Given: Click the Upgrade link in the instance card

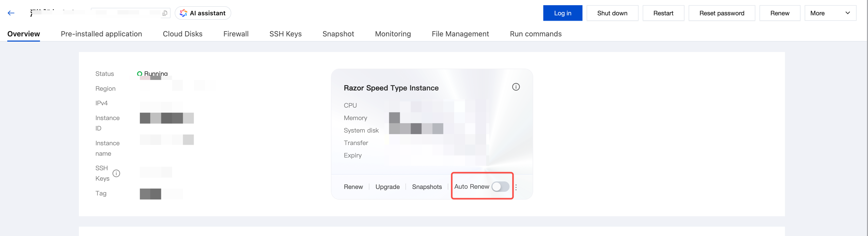Looking at the screenshot, I should [388, 187].
